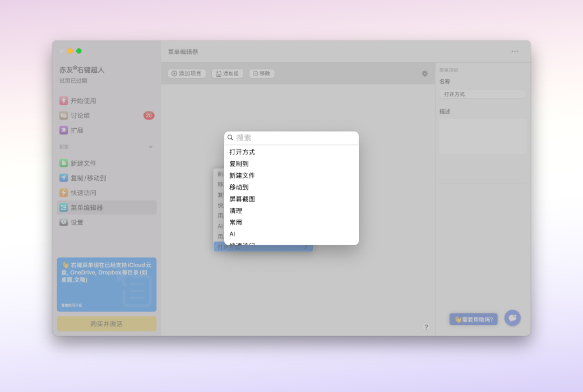Screen dimensions: 583x392
Task: Expand the highlighted 打开方式 row arrow
Action: click(306, 247)
